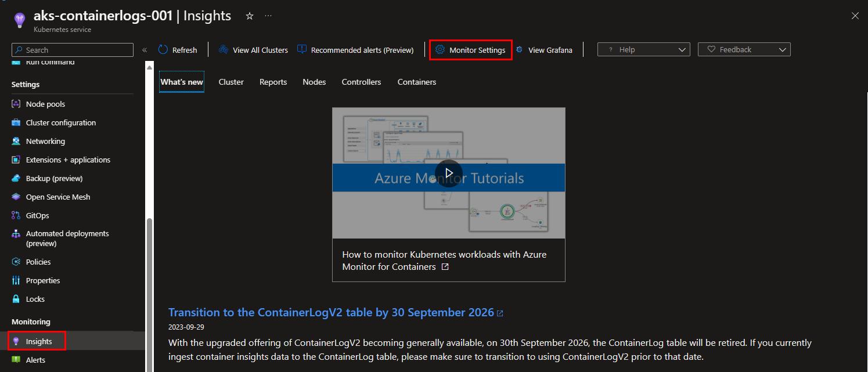This screenshot has height=372, width=868.
Task: Open Node pools in sidebar
Action: (45, 104)
